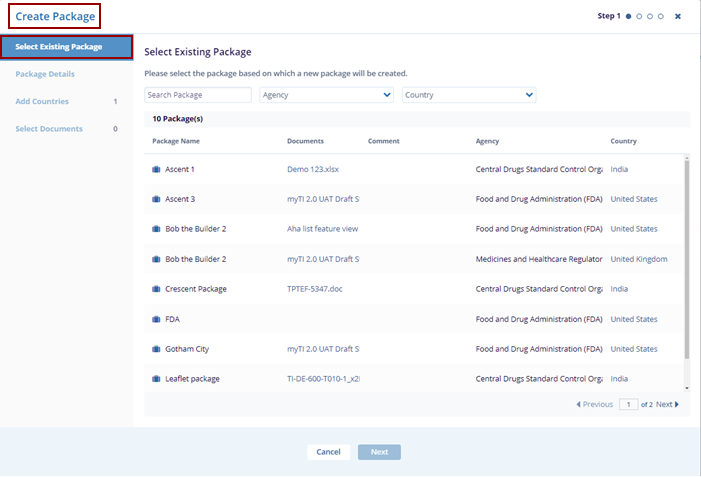
Task: Open the Select Existing Package step
Action: [67, 47]
